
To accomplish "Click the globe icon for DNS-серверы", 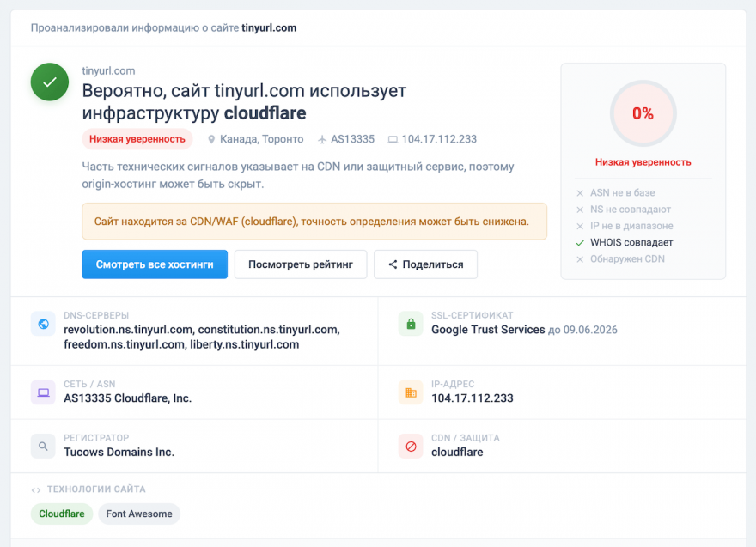I will pyautogui.click(x=43, y=324).
